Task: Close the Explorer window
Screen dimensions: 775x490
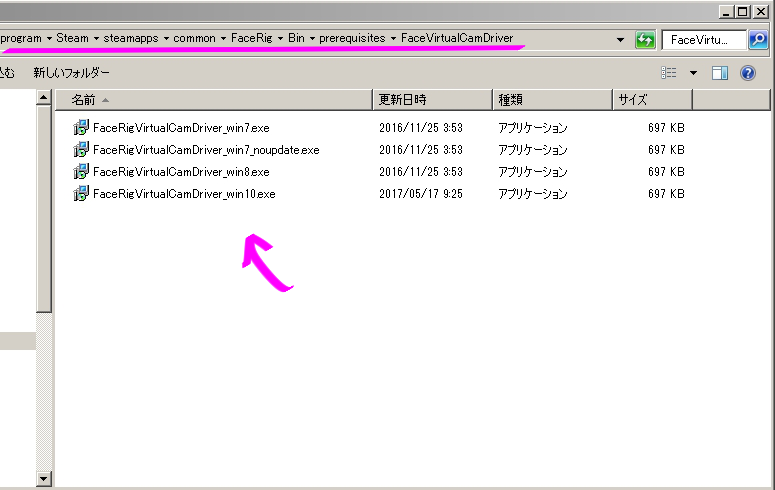Action: tap(760, 12)
